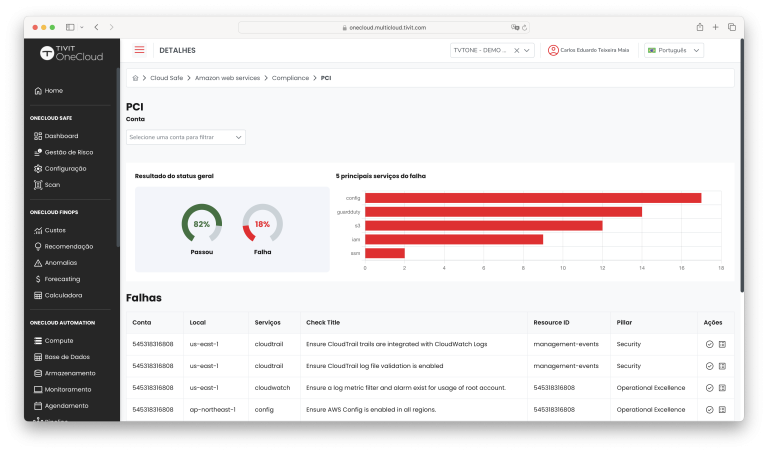Open the 'Selecione uma conta para filtrar' dropdown
Image resolution: width=768 pixels, height=453 pixels.
pos(185,137)
